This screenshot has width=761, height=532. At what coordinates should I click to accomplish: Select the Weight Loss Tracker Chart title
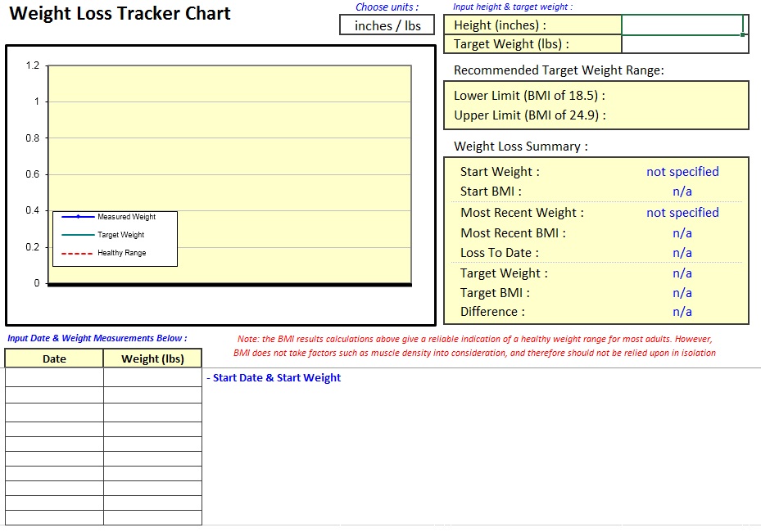pyautogui.click(x=119, y=14)
